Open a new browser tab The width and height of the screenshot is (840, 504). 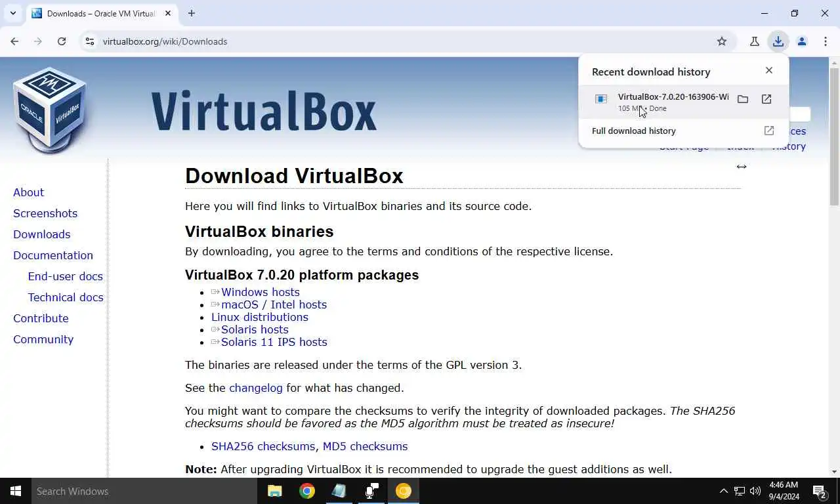click(192, 13)
